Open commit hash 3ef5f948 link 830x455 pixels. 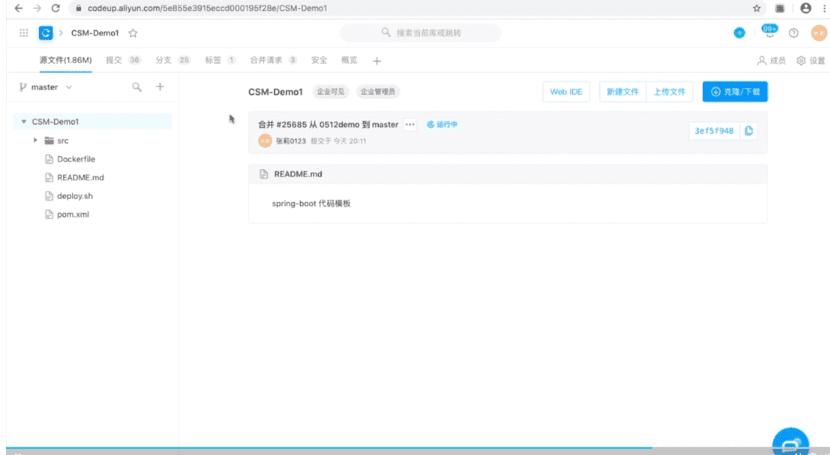(714, 131)
